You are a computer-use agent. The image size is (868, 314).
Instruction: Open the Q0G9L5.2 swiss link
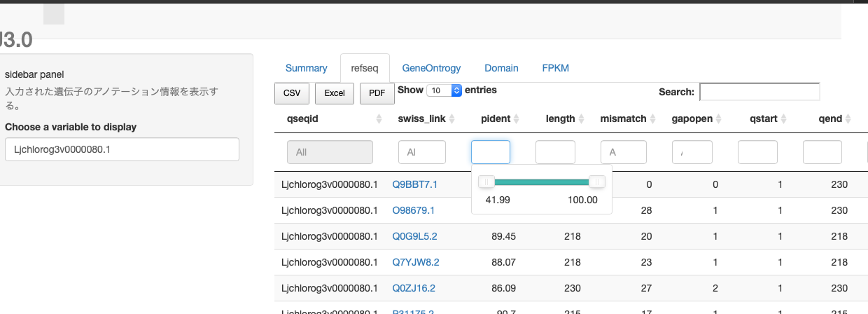pos(414,236)
